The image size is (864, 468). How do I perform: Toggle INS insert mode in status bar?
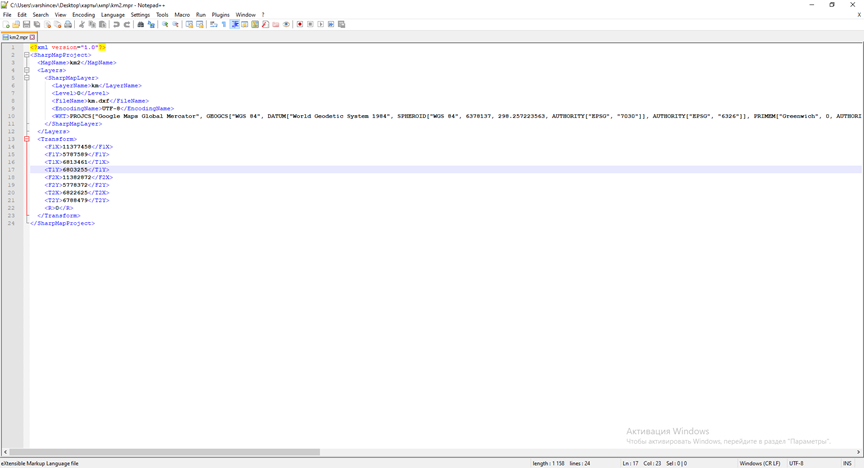(x=847, y=463)
